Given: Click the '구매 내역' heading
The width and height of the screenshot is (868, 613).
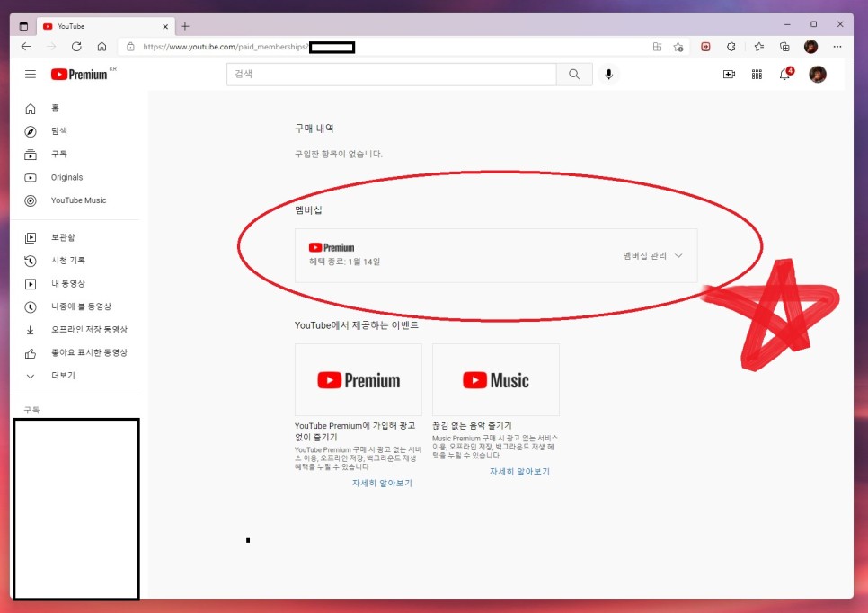Looking at the screenshot, I should pyautogui.click(x=314, y=129).
